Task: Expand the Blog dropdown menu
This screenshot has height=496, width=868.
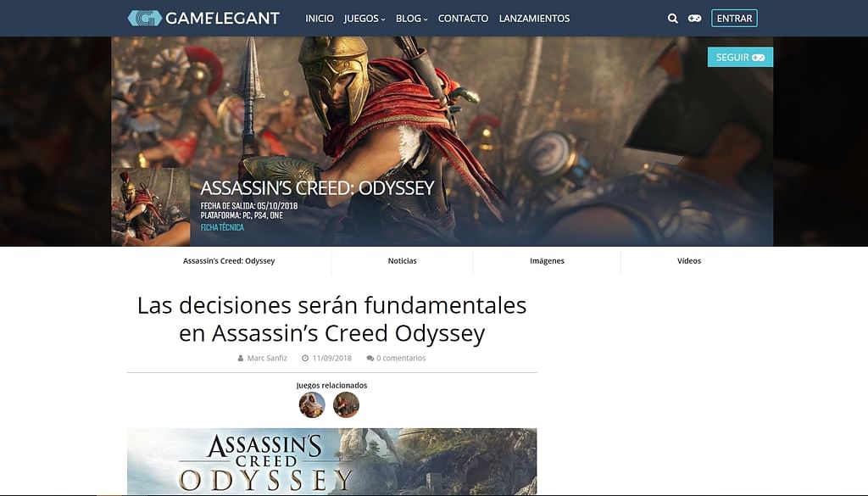Action: click(411, 19)
